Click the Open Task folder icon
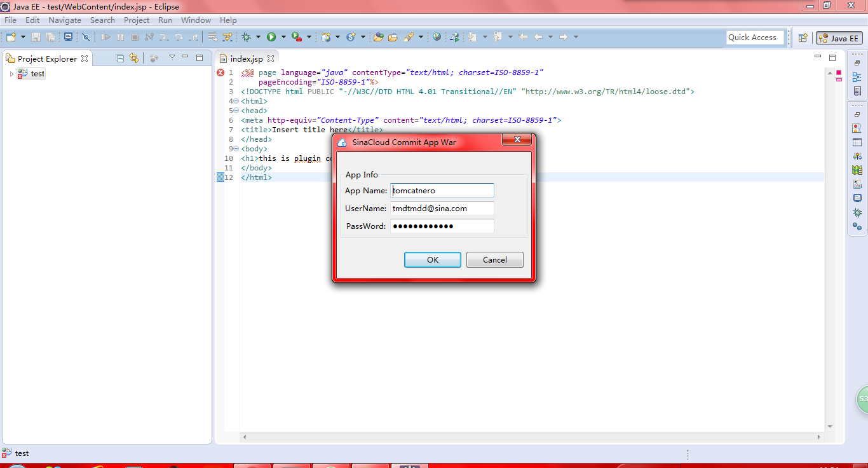 click(393, 38)
